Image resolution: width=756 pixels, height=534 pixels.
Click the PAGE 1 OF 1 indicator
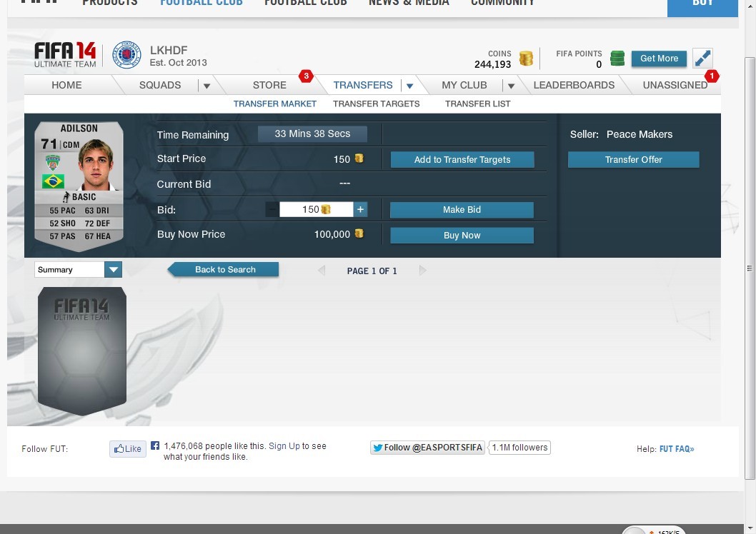[x=372, y=271]
